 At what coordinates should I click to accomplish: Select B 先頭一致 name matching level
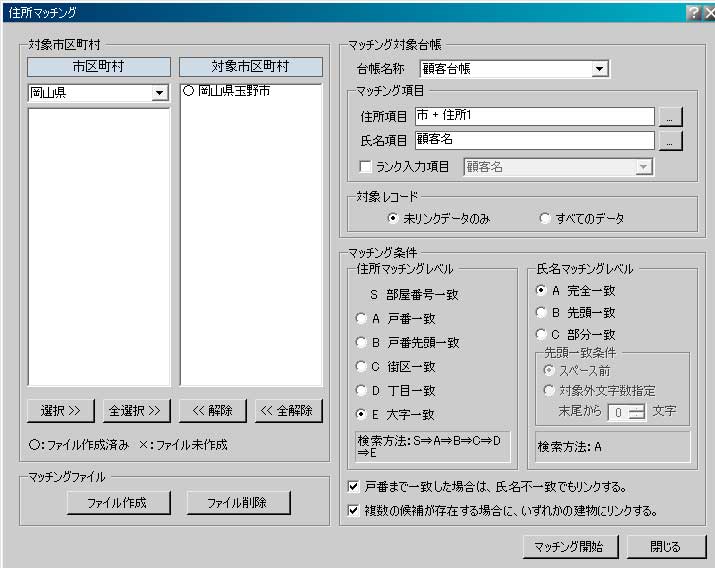pyautogui.click(x=541, y=313)
